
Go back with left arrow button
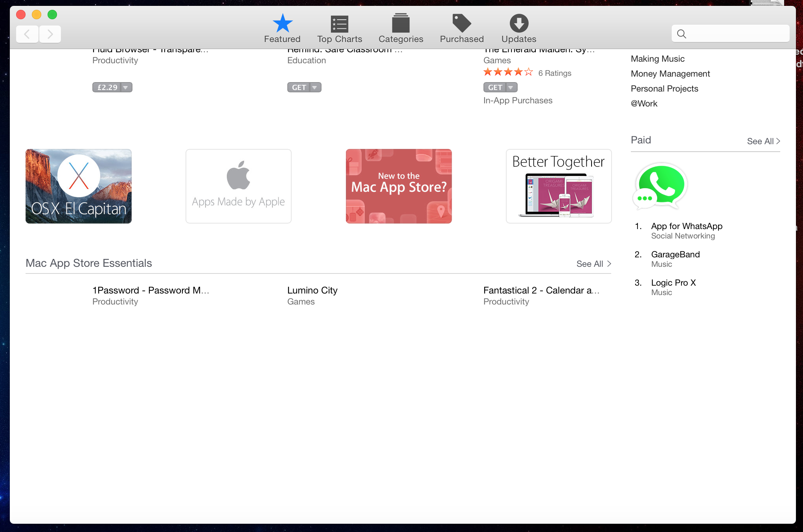pyautogui.click(x=27, y=34)
